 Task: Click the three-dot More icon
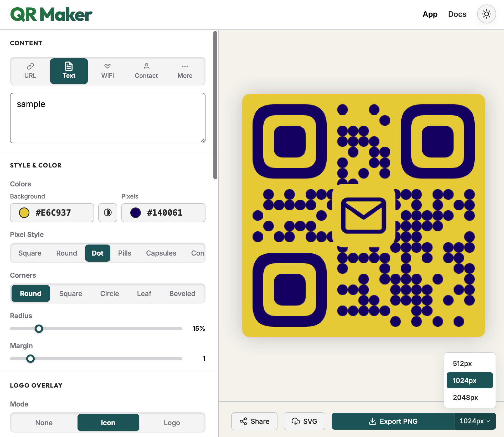coord(185,66)
